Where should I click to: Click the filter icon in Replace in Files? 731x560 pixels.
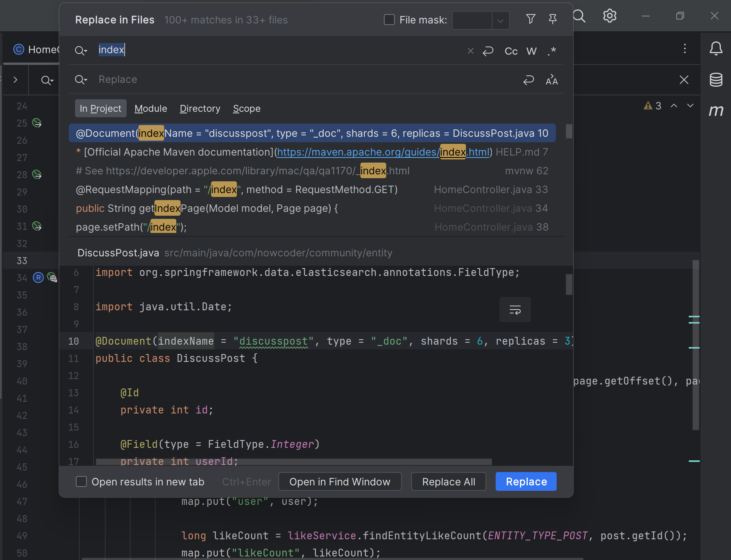coord(530,19)
